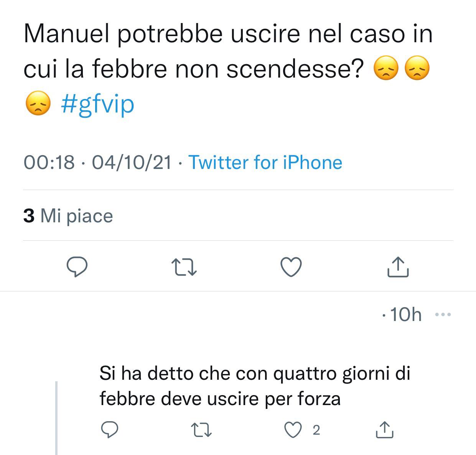
Task: Open more options (three dots) on reply
Action: 443,315
